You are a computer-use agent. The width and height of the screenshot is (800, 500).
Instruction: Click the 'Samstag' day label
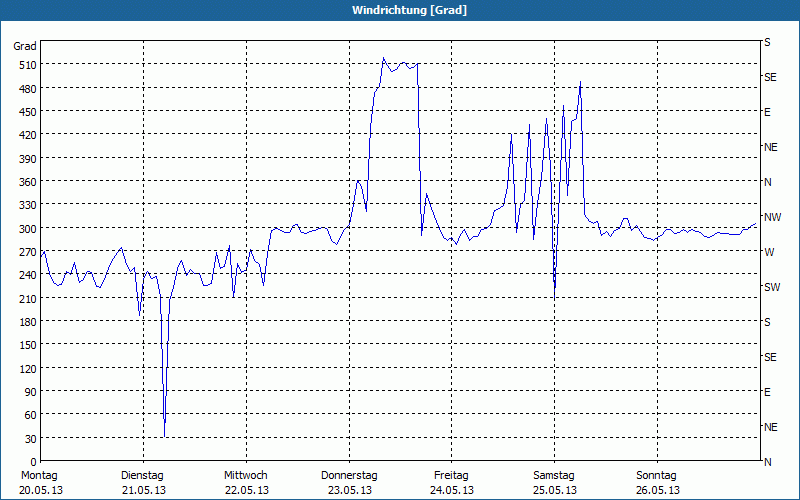(x=554, y=476)
